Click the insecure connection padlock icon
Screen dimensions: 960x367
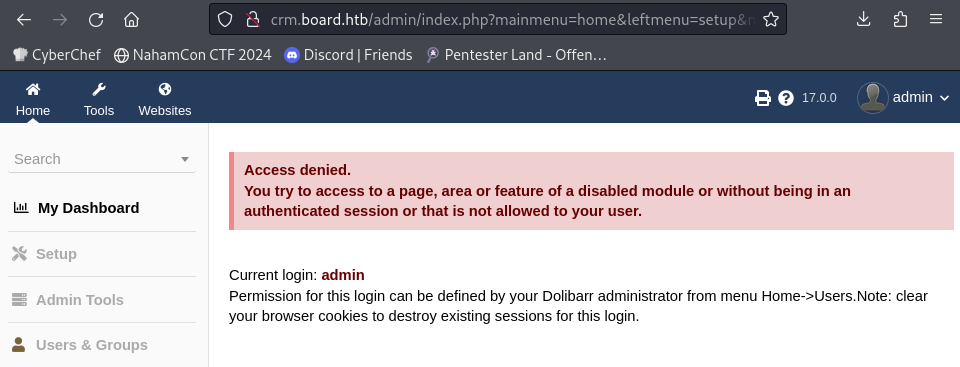tap(252, 20)
